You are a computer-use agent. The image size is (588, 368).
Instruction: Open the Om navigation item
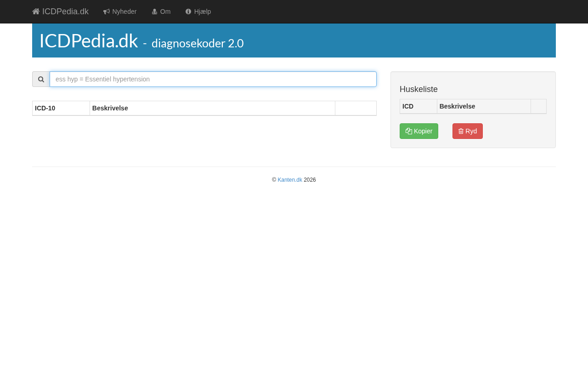(x=161, y=11)
